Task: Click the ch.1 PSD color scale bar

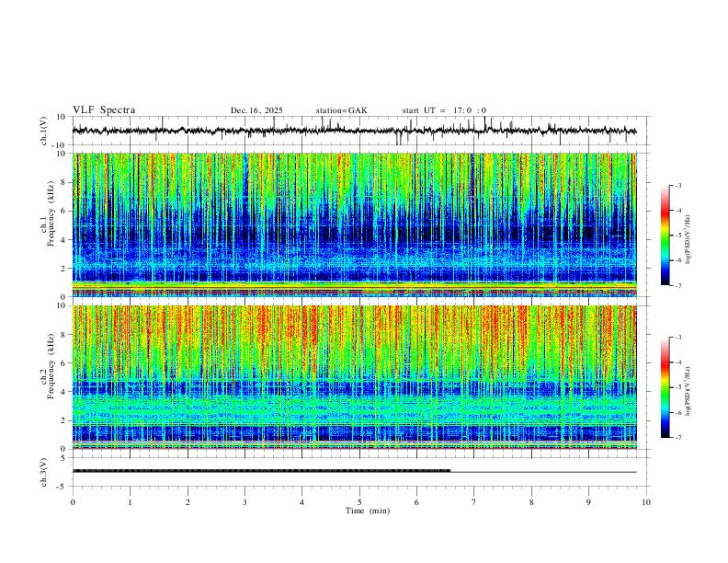Action: click(x=665, y=236)
